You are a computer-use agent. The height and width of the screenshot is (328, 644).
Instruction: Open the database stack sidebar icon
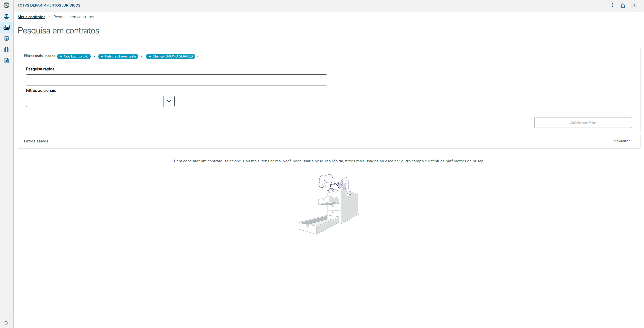click(x=7, y=38)
